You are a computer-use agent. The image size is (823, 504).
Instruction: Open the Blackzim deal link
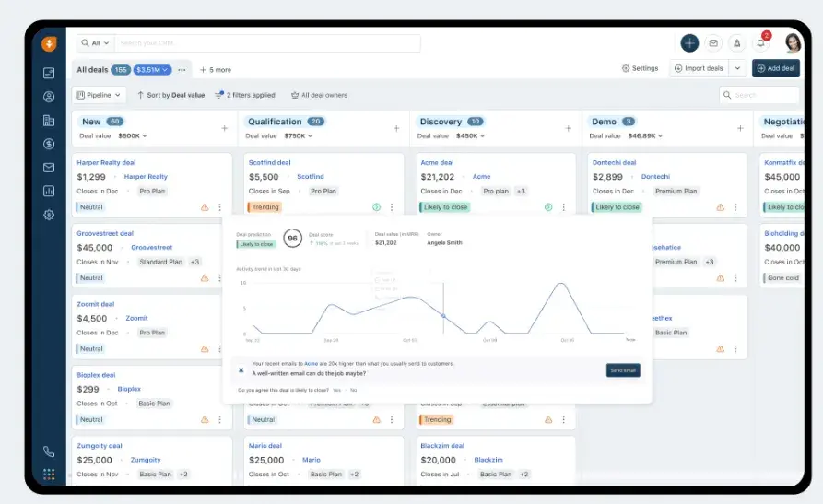coord(442,446)
